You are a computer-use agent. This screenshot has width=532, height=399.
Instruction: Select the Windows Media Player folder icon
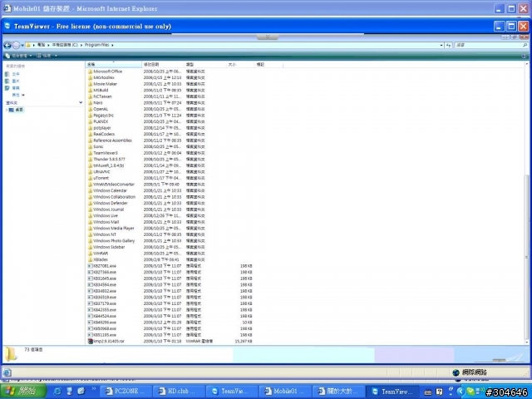point(91,229)
